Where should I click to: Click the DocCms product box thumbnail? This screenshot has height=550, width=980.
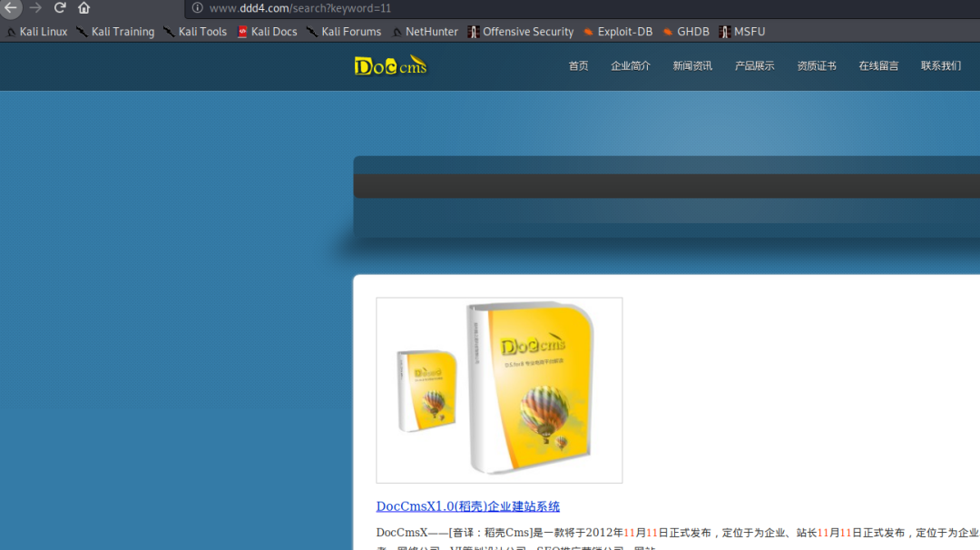499,390
